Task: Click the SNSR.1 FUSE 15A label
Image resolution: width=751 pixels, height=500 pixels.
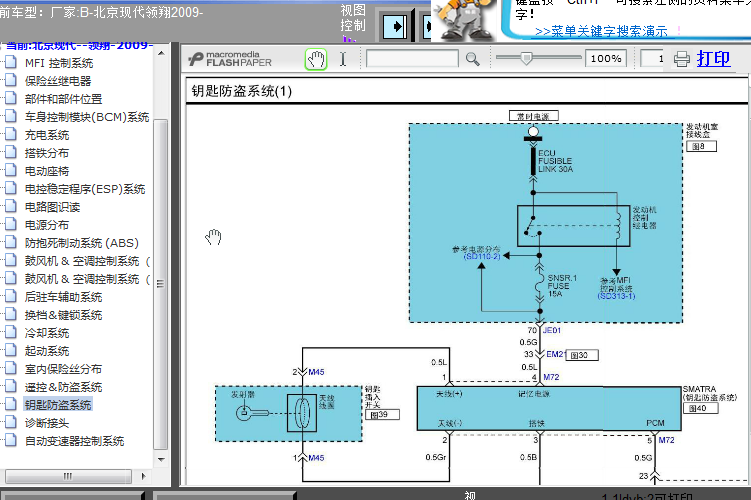Action: (562, 286)
